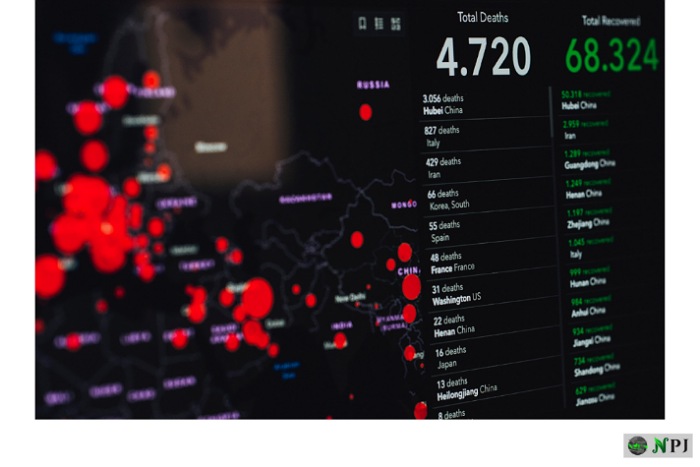The height and width of the screenshot is (467, 700).
Task: Click the India label on the map
Action: 342,326
